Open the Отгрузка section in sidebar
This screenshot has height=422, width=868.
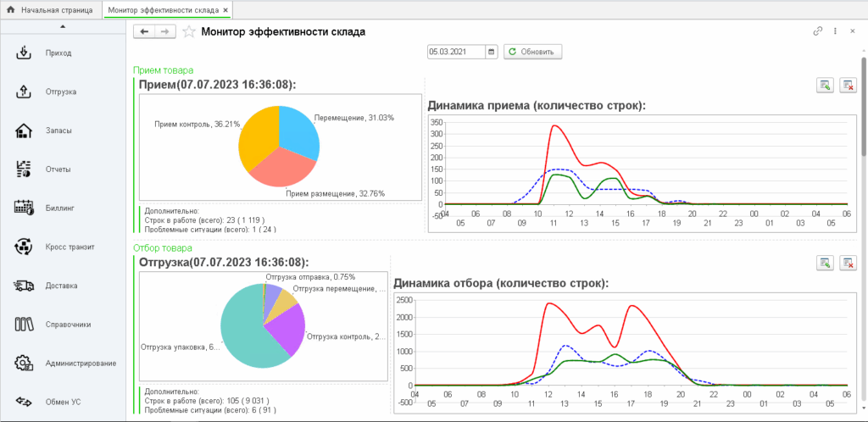(24, 92)
